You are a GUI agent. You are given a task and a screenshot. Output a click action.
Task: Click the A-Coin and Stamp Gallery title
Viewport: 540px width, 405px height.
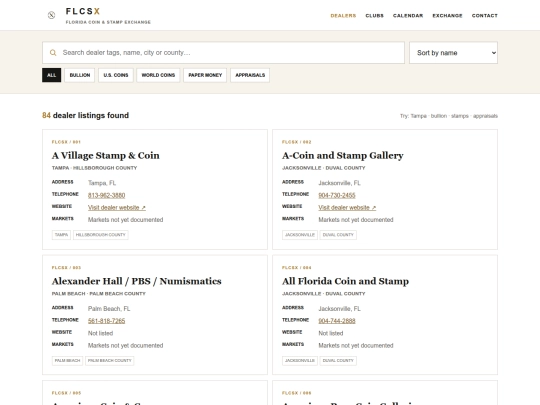point(343,156)
